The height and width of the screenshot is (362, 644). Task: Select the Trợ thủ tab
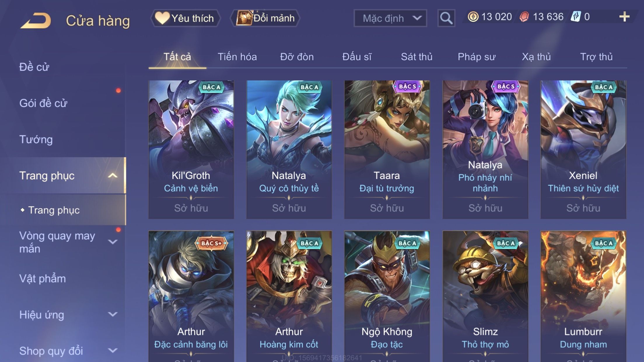pos(596,57)
